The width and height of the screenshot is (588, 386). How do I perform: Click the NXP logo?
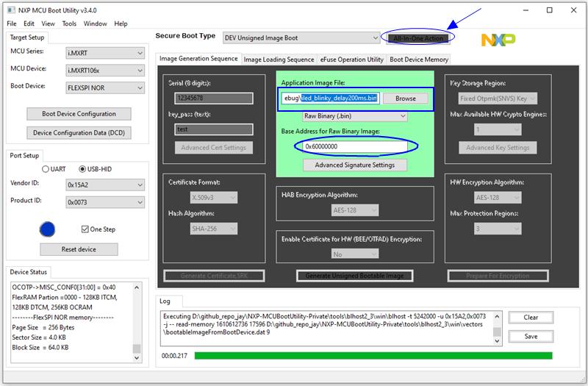click(498, 40)
